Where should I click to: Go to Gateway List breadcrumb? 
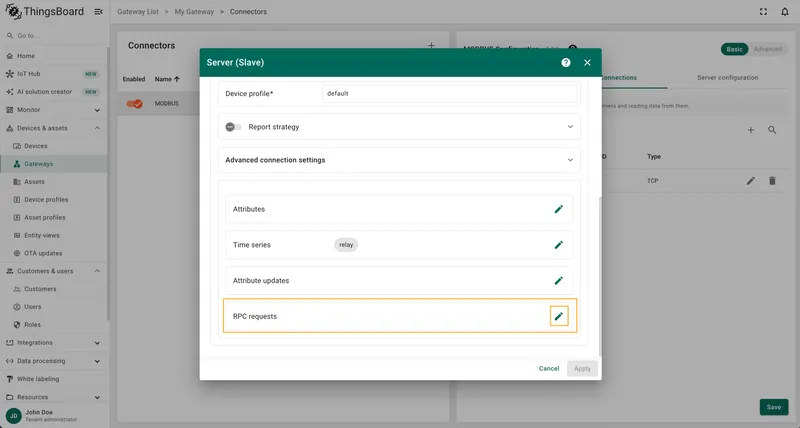click(x=138, y=12)
